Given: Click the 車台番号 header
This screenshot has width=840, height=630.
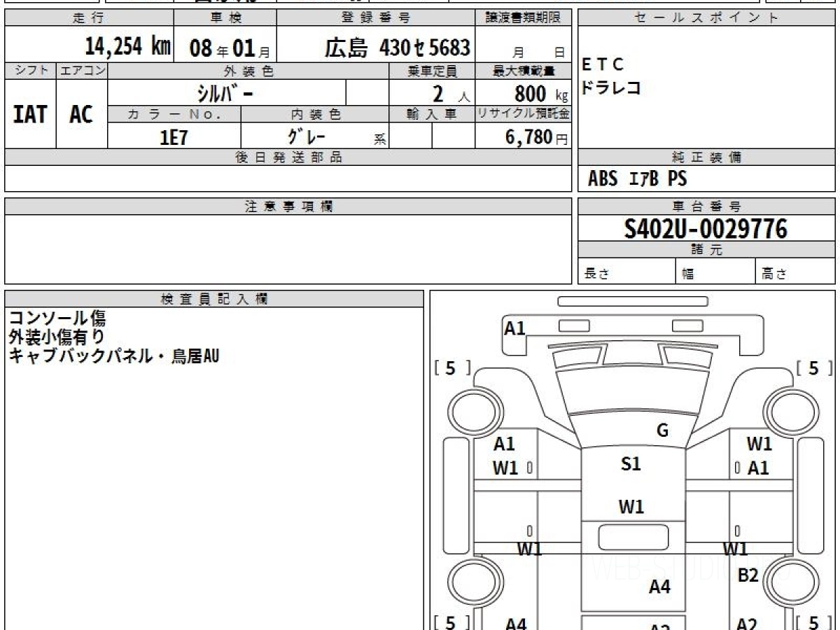Looking at the screenshot, I should click(x=706, y=206).
